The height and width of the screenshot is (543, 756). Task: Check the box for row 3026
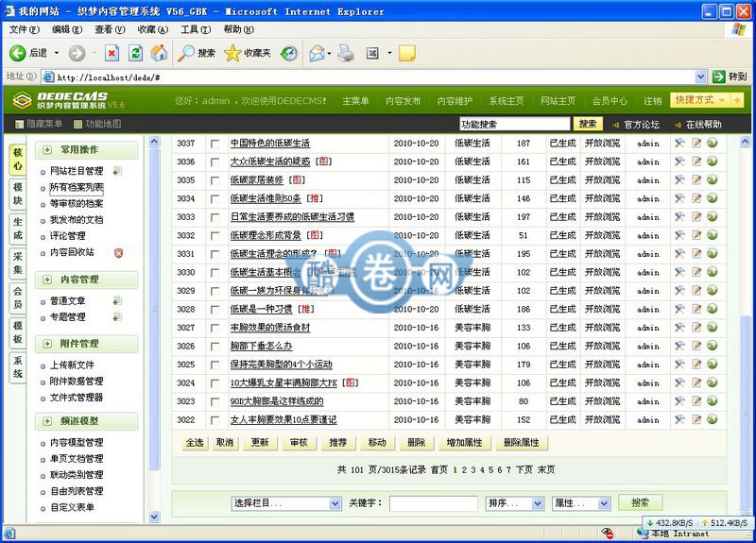pos(215,347)
